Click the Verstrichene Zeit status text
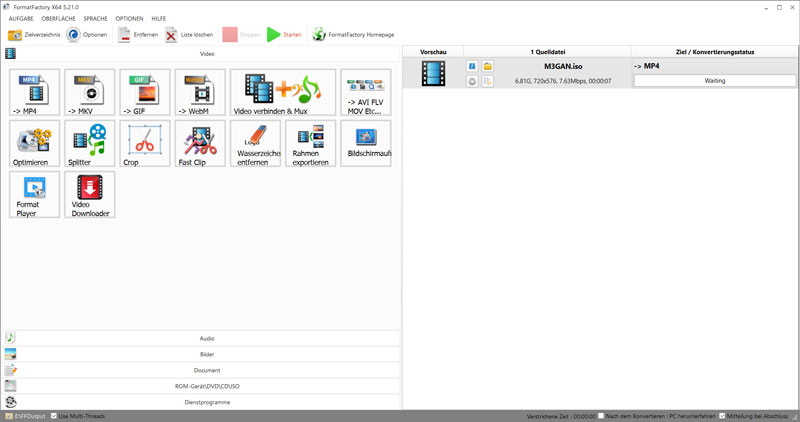The image size is (800, 422). [x=561, y=416]
